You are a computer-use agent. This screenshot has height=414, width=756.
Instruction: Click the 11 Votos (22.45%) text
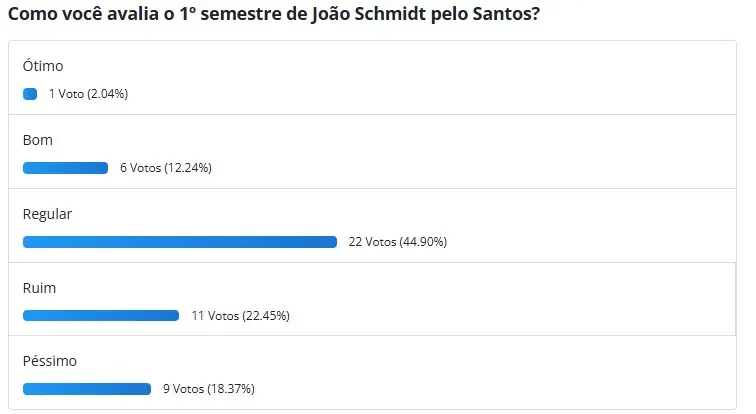pos(241,316)
